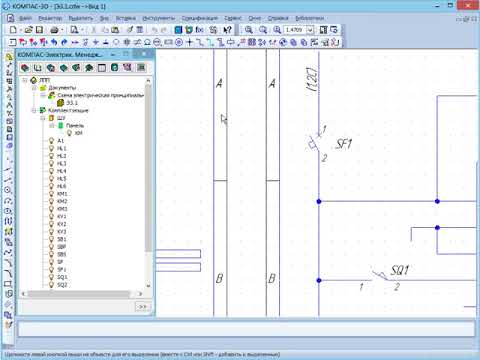The width and height of the screenshot is (480, 360).
Task: Click the tree panel vertical scrollbar
Action: click(148, 183)
